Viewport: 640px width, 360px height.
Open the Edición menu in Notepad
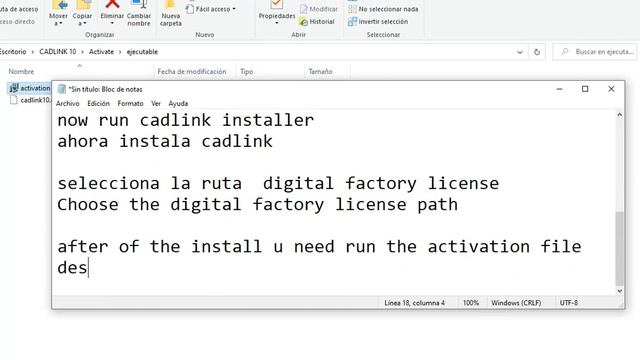98,104
